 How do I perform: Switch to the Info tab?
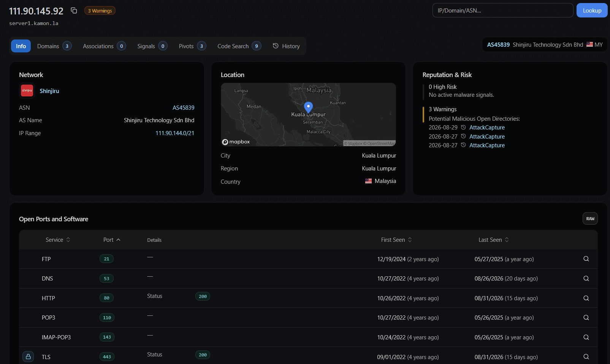click(x=21, y=46)
